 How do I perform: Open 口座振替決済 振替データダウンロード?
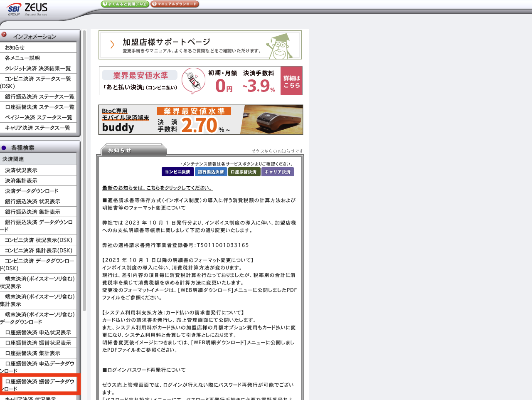point(38,385)
